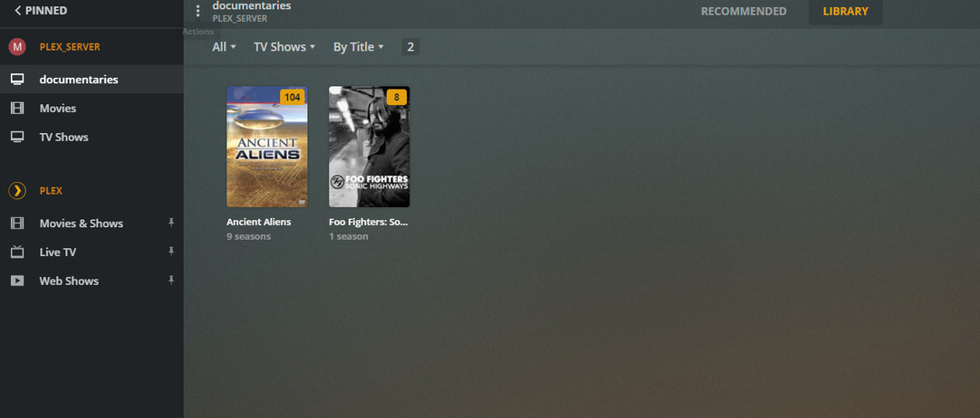Screen dimensions: 980x418
Task: Open the Ancient Aliens title link
Action: point(259,222)
